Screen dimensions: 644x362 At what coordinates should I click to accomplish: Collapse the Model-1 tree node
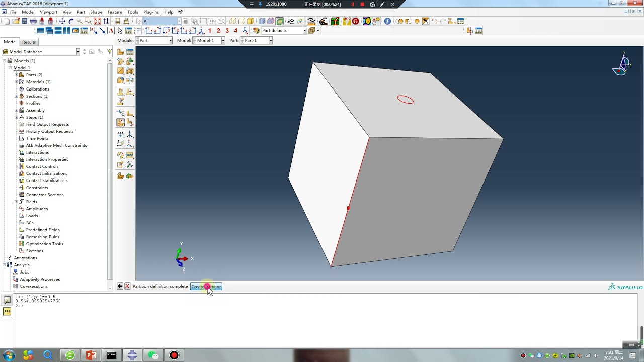(x=10, y=68)
